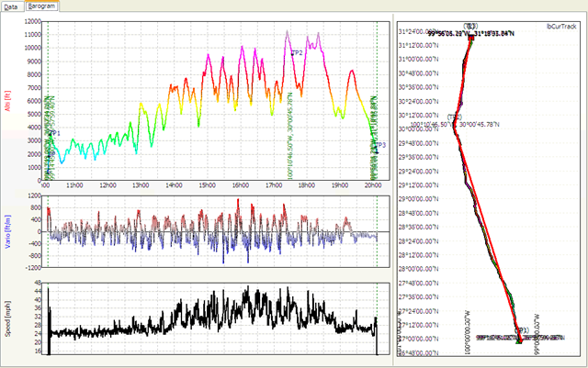Select the Barogram tab
Screen dimensions: 588x368
coord(42,6)
